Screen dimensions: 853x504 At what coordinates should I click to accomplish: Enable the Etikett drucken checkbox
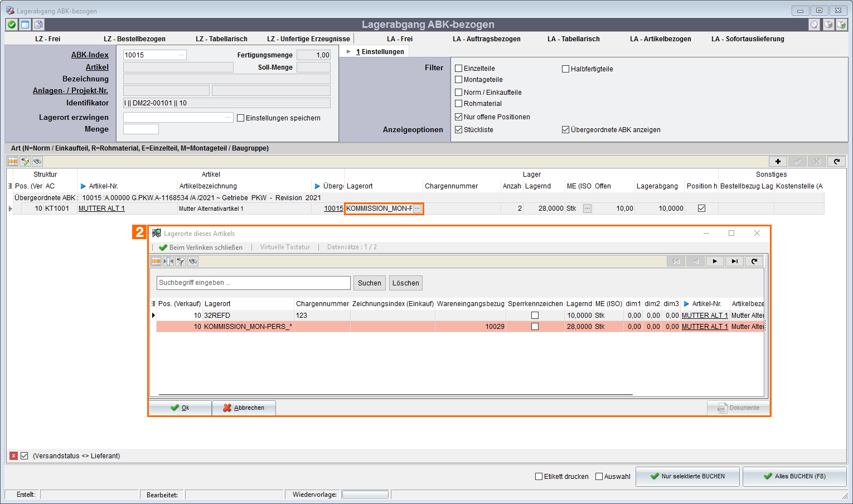pyautogui.click(x=539, y=477)
